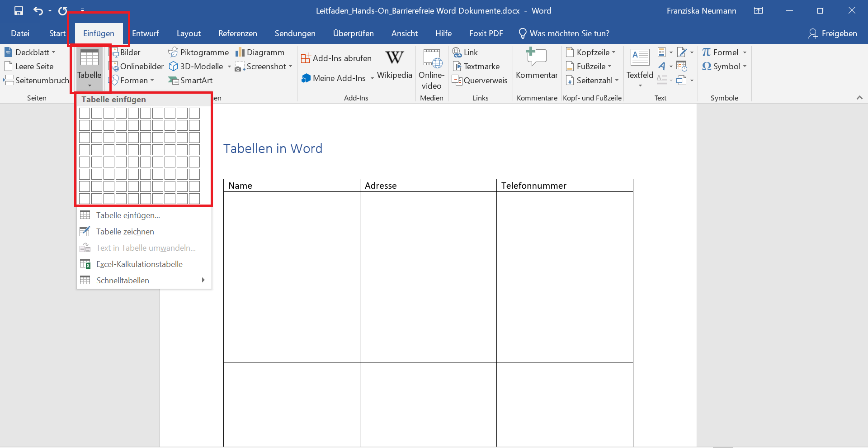Add a new Kommentar

coord(536,63)
